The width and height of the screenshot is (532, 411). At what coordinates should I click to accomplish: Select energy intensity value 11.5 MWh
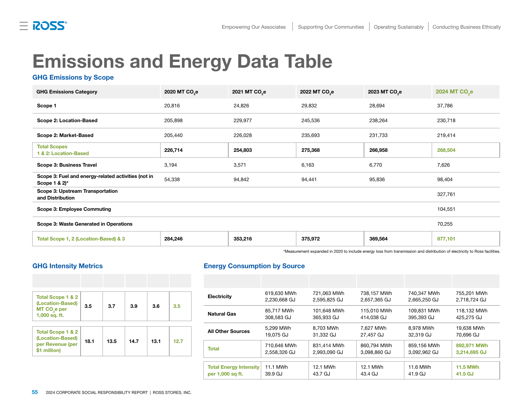[468, 367]
